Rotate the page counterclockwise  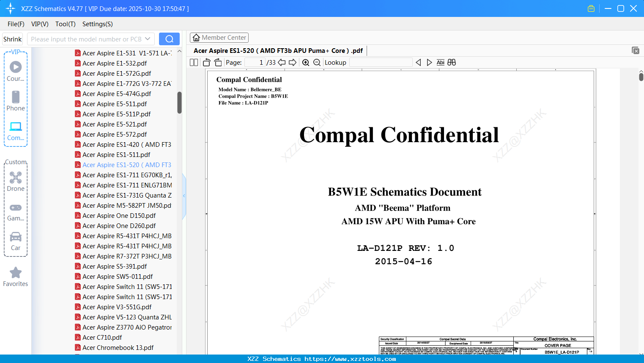pos(206,63)
